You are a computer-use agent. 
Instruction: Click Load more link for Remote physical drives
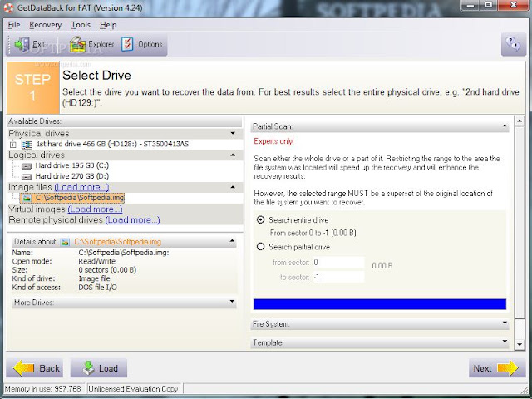[x=133, y=219]
